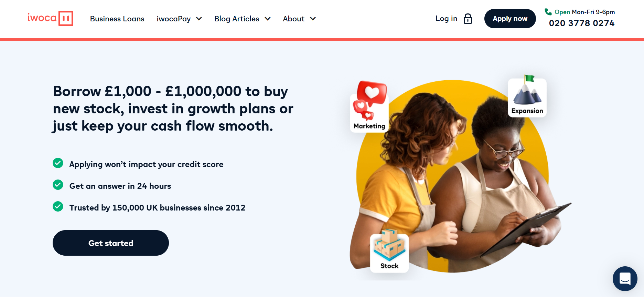Click the Marketing hearts icon card
This screenshot has height=297, width=644.
pos(369,107)
